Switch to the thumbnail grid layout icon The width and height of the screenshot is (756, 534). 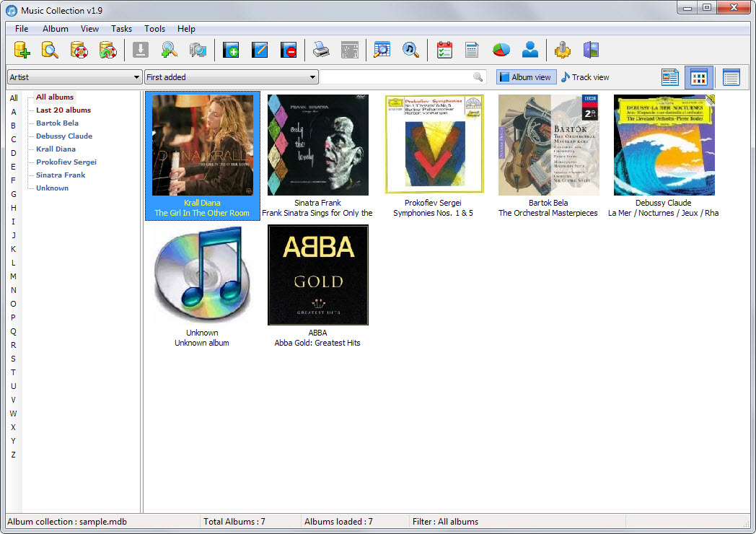tap(699, 77)
